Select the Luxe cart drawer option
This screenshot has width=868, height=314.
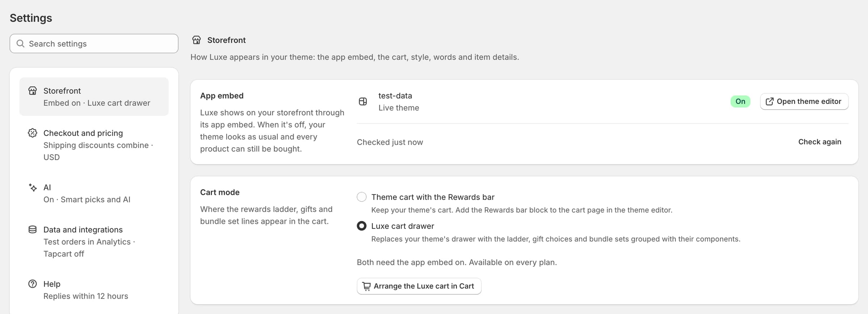(x=362, y=226)
